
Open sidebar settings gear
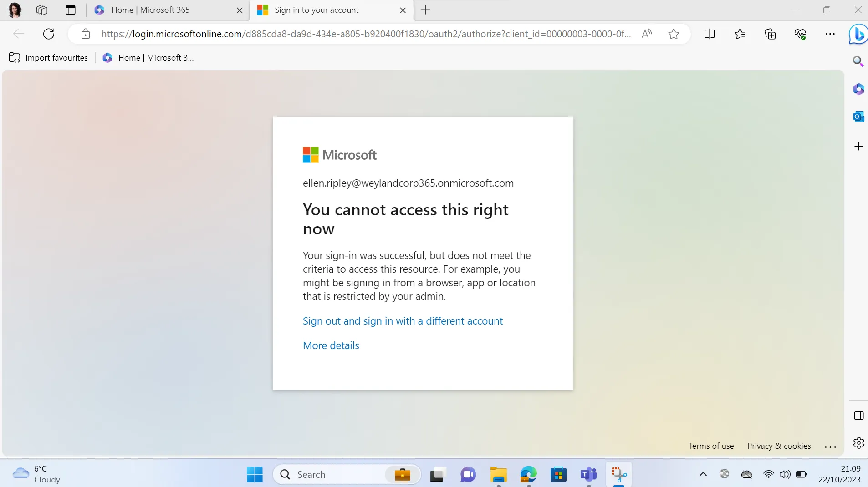coord(858,442)
